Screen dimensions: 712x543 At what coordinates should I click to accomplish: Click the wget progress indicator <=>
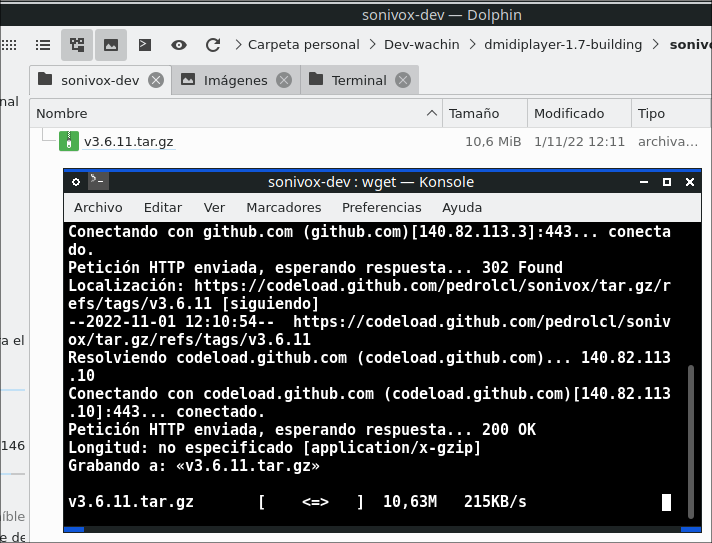coord(315,502)
